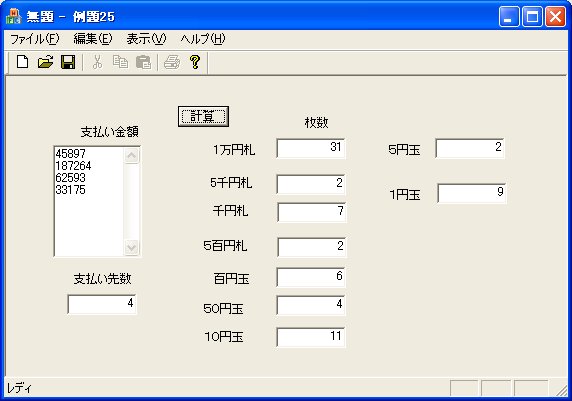This screenshot has height=401, width=572.
Task: Open the ファイル(F) menu
Action: [35, 39]
